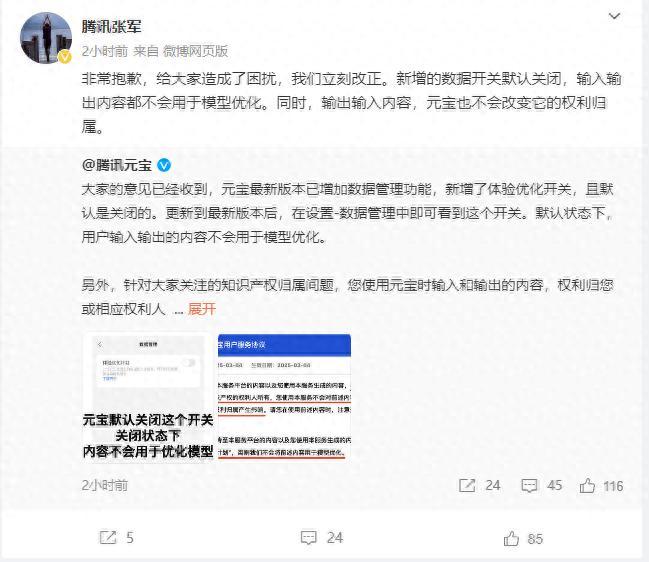Open the user service agreement thumbnail
The image size is (649, 562).
point(284,397)
